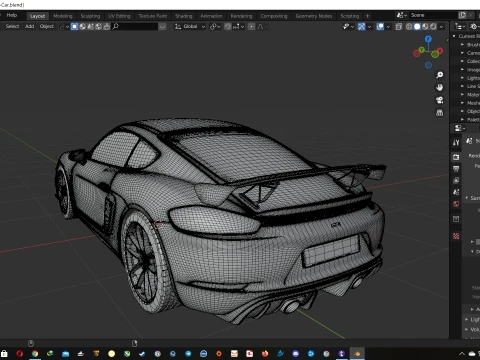Toggle the snap magnet icon
480x360 pixels.
[228, 26]
